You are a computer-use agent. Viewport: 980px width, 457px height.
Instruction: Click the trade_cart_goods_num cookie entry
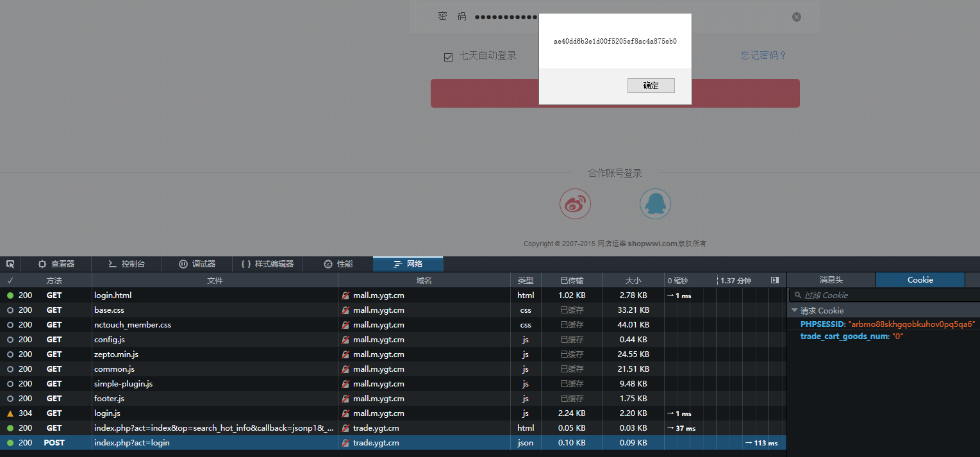[x=852, y=337]
